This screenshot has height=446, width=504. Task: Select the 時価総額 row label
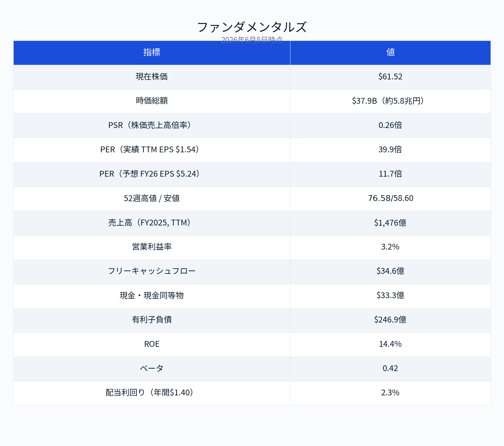click(152, 101)
